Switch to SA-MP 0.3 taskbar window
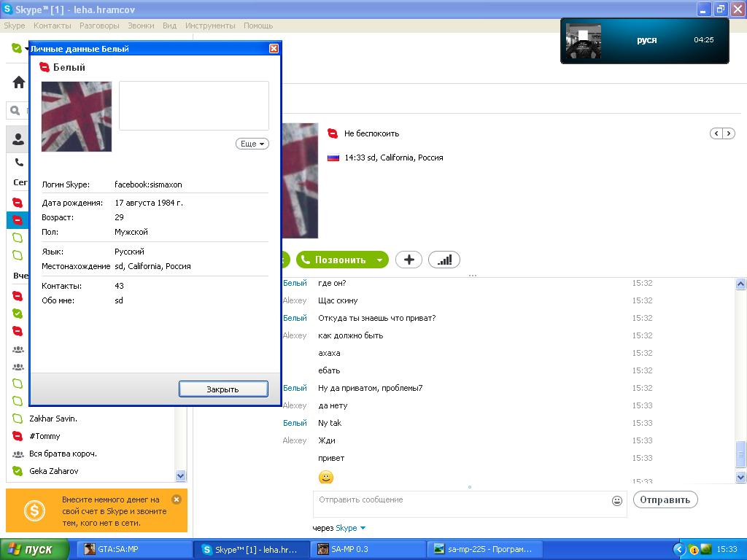747x560 pixels. tap(367, 549)
